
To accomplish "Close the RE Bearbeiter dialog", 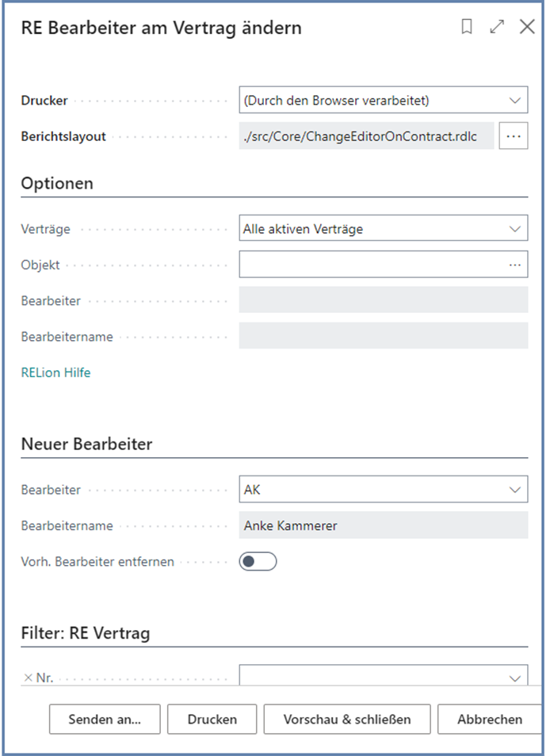I will pyautogui.click(x=526, y=26).
